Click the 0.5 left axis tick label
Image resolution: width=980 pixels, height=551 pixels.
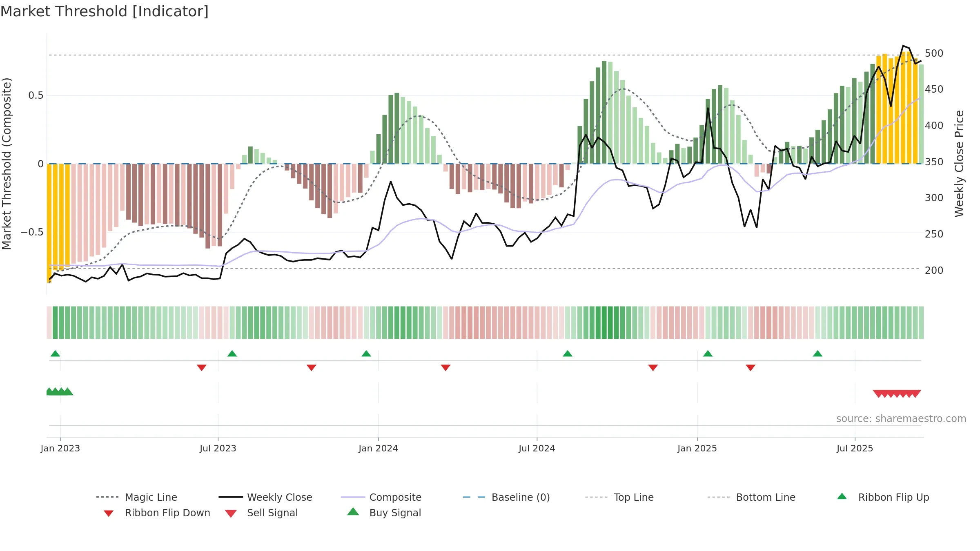click(36, 96)
